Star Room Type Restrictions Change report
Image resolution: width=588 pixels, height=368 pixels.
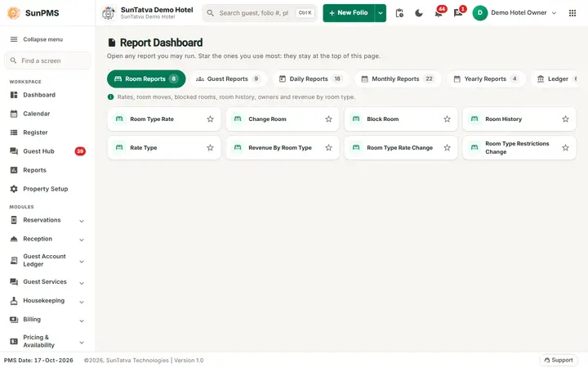(x=565, y=147)
